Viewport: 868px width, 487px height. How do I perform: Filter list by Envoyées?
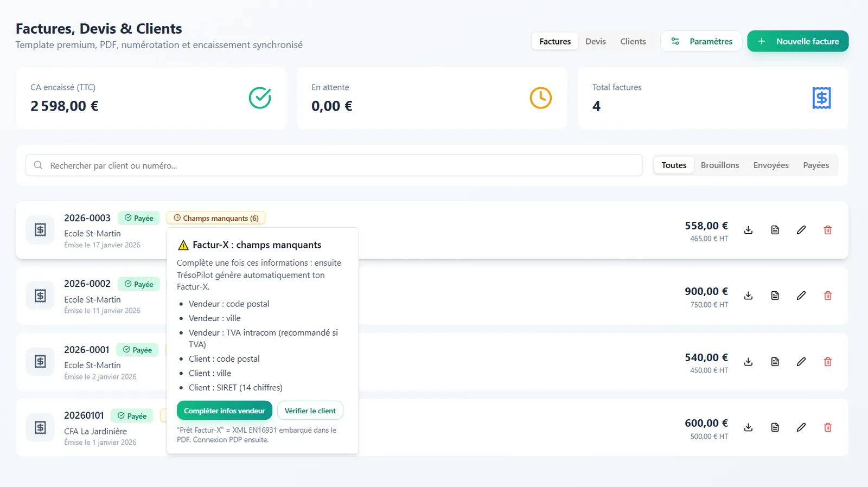[x=770, y=165]
